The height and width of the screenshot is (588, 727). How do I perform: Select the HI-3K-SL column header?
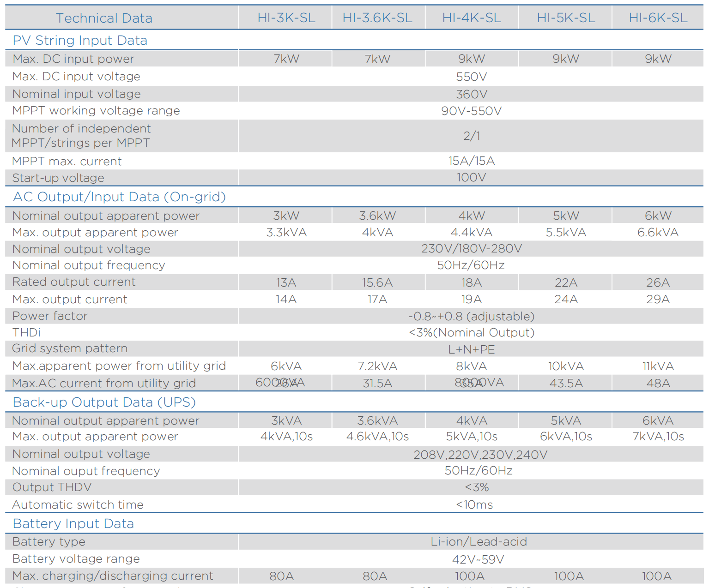click(286, 18)
